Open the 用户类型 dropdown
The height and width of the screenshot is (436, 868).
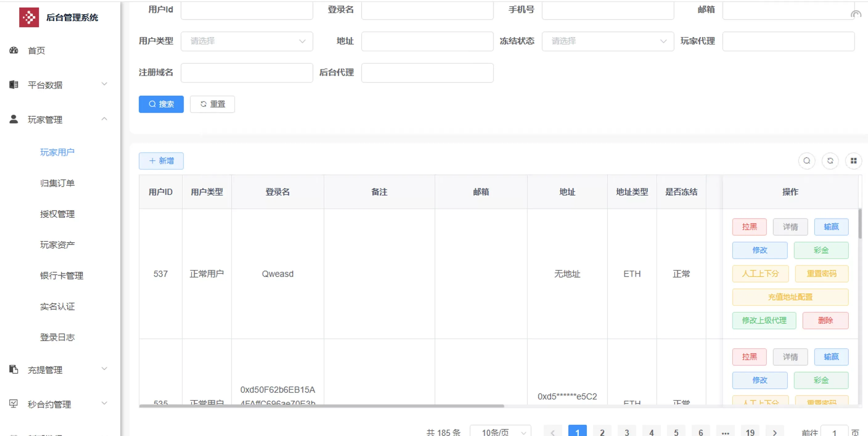(x=247, y=41)
